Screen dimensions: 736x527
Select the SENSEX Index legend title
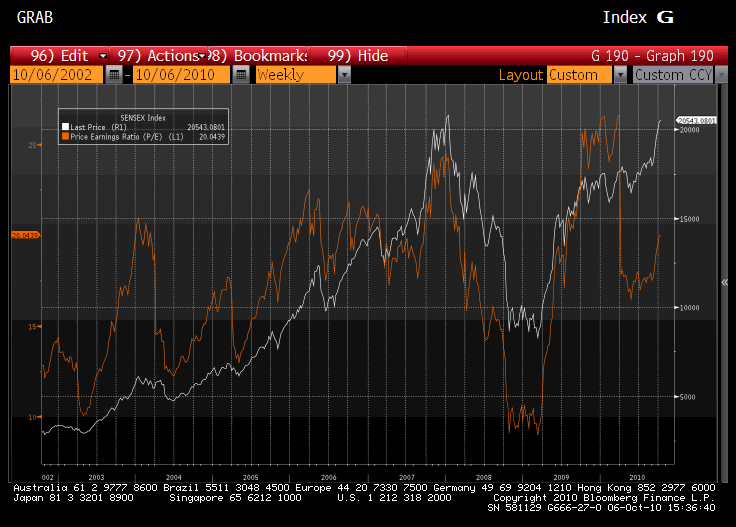pos(143,118)
